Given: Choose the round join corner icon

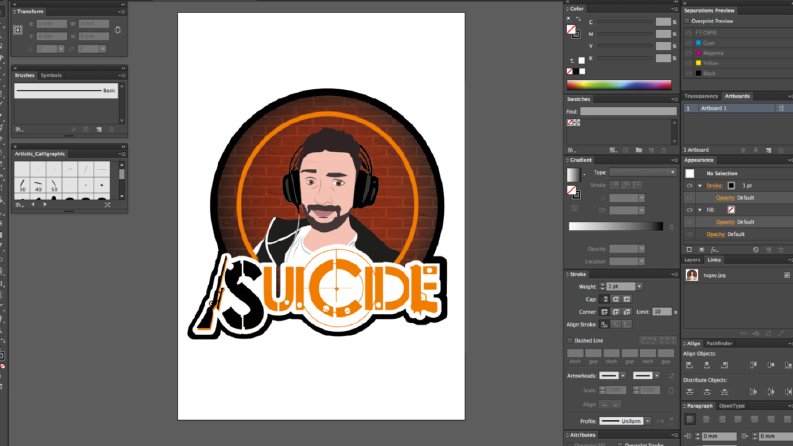Looking at the screenshot, I should [x=616, y=312].
